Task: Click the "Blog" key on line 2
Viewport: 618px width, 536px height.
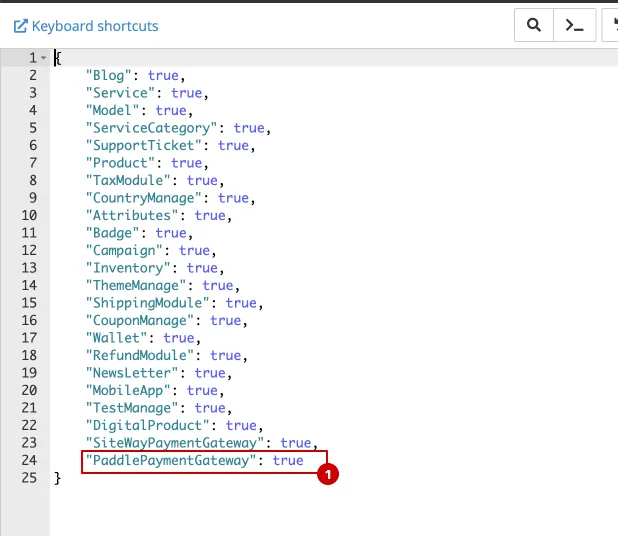Action: (x=109, y=75)
